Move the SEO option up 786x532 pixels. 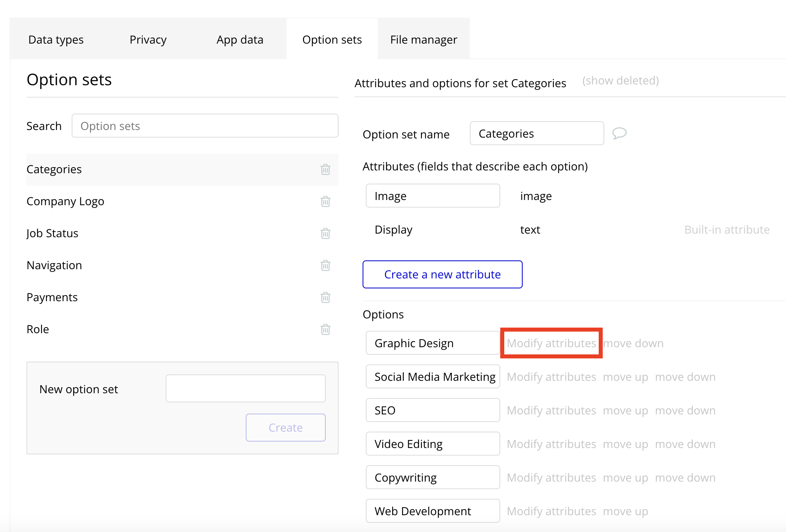coord(625,410)
